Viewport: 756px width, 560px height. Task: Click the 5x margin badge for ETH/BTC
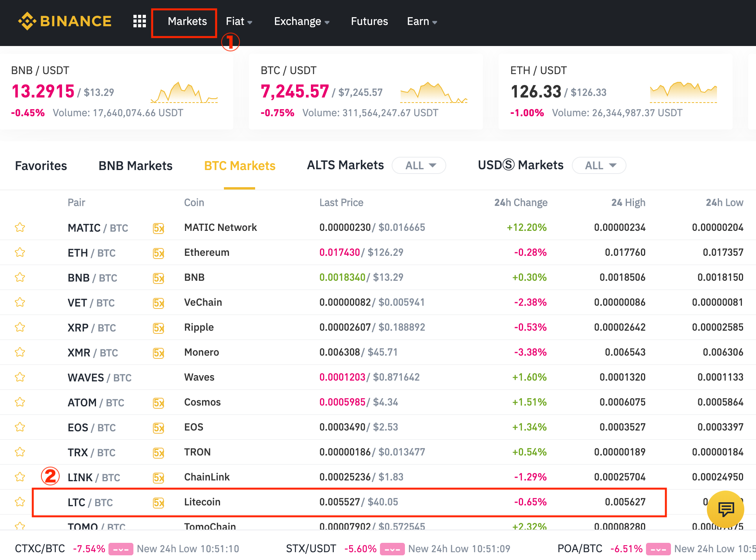[x=158, y=253]
